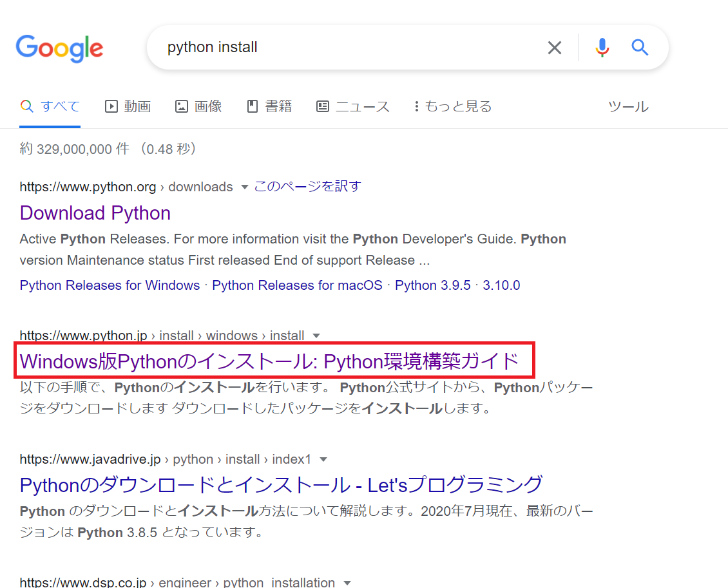The image size is (728, 588).
Task: Expand the python.org result URL dropdown
Action: (x=245, y=187)
